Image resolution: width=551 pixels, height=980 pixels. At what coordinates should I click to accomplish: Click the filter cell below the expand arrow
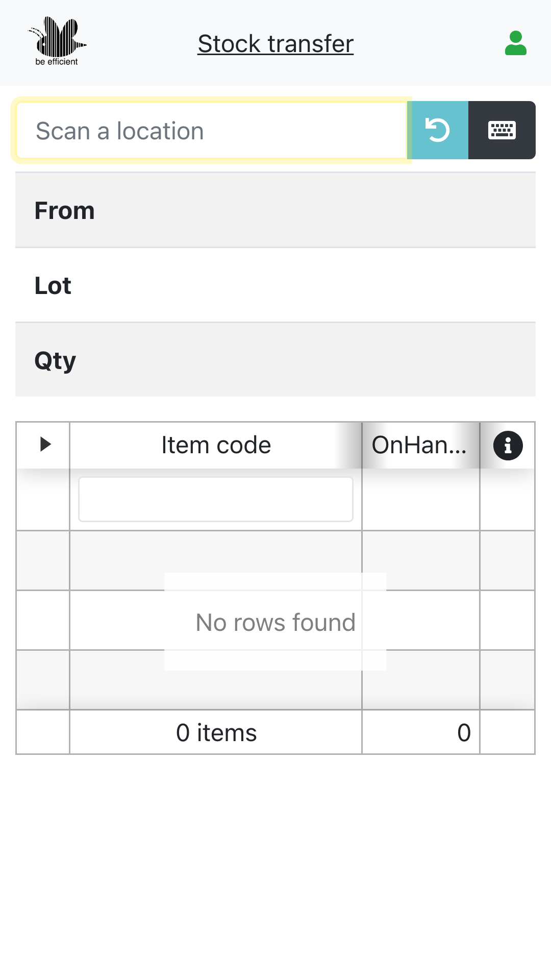point(43,499)
